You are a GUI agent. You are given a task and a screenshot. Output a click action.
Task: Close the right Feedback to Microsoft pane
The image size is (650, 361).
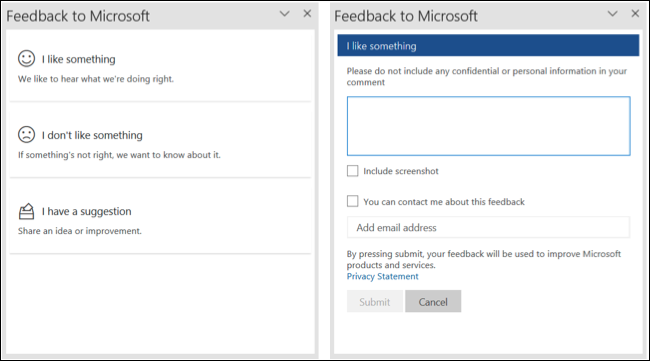point(635,14)
